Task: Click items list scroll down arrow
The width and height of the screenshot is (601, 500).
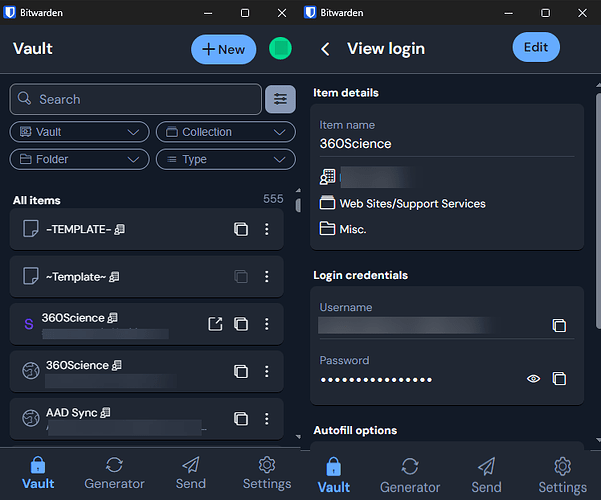Action: point(298,437)
